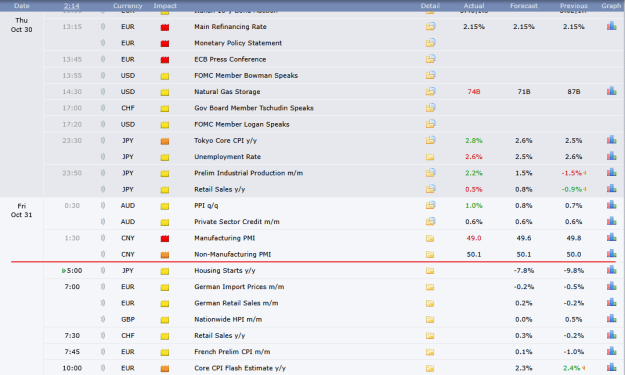Open the Prelim Industrial Production m/m event

[x=248, y=173]
